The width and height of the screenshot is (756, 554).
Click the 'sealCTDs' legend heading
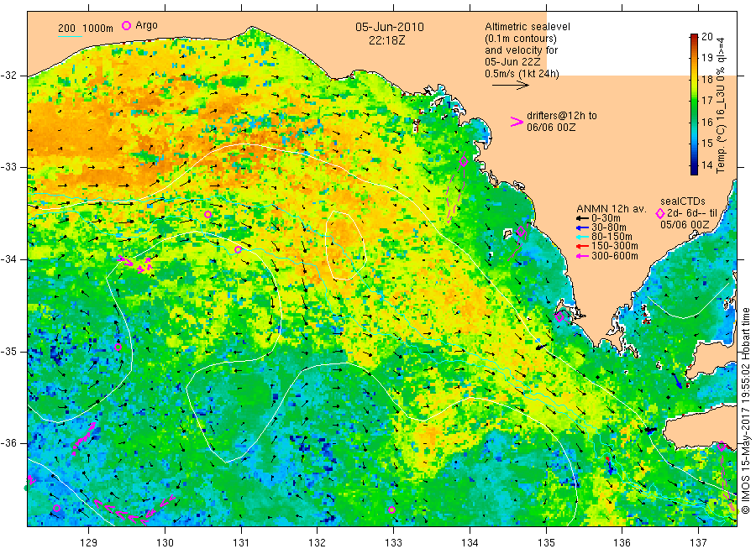coord(683,201)
